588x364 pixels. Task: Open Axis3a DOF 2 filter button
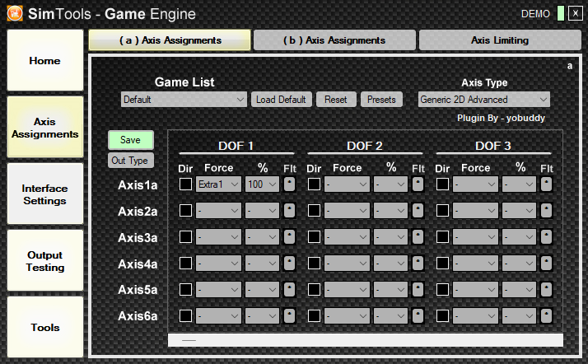click(x=418, y=237)
